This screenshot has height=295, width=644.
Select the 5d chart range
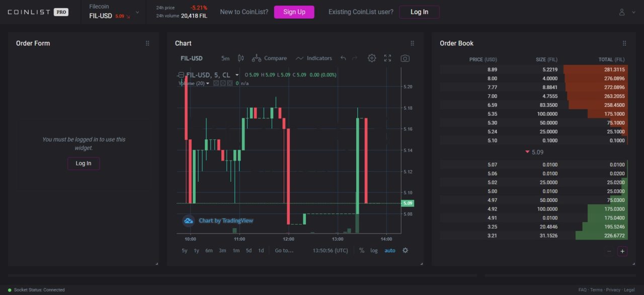point(249,250)
